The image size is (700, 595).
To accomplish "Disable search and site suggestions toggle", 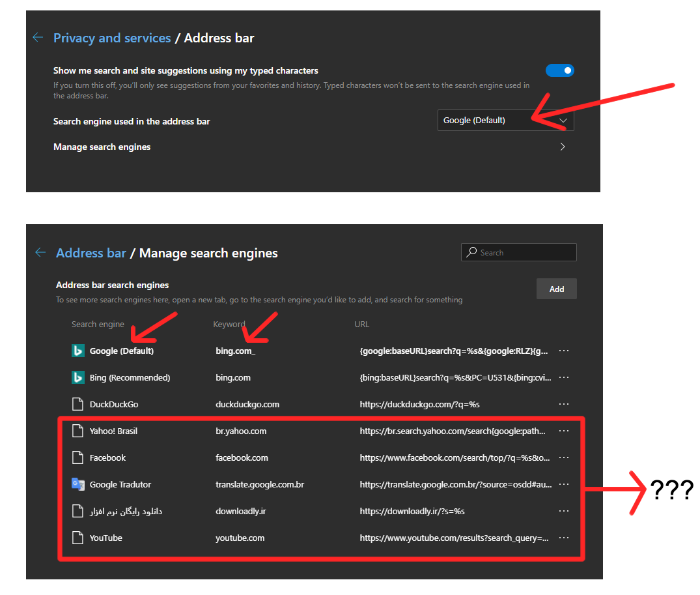I will click(559, 70).
